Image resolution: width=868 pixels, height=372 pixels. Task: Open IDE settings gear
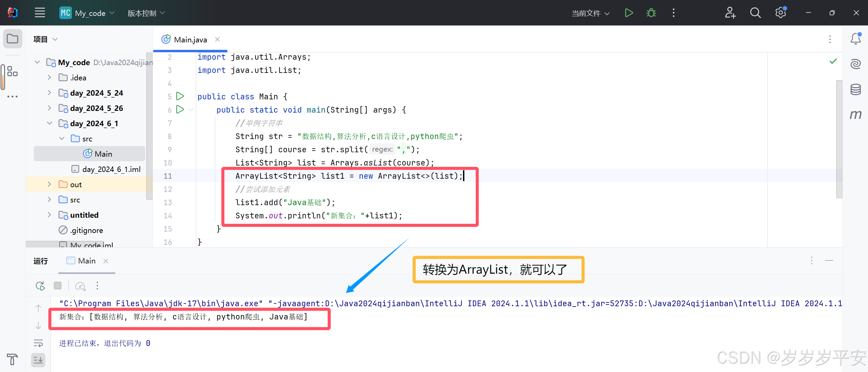(780, 13)
